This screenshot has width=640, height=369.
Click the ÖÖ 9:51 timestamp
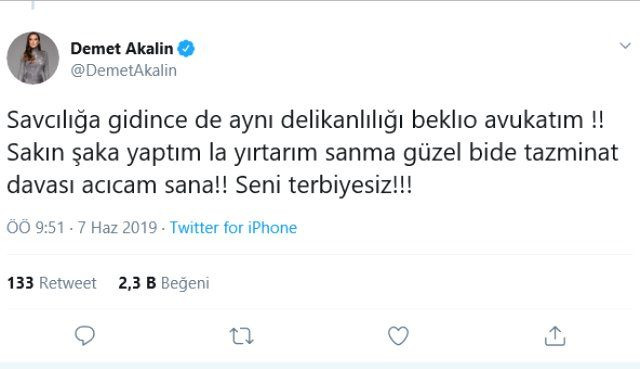(36, 227)
